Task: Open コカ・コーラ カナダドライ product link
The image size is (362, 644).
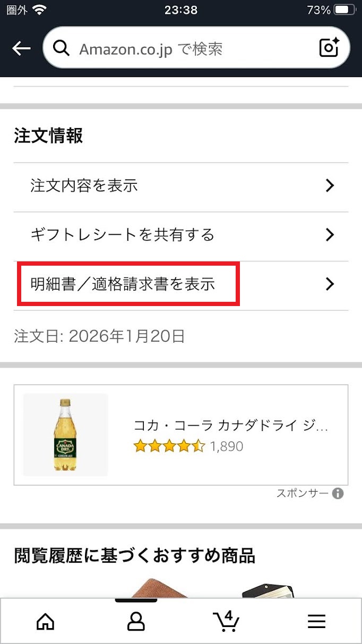Action: tap(230, 426)
